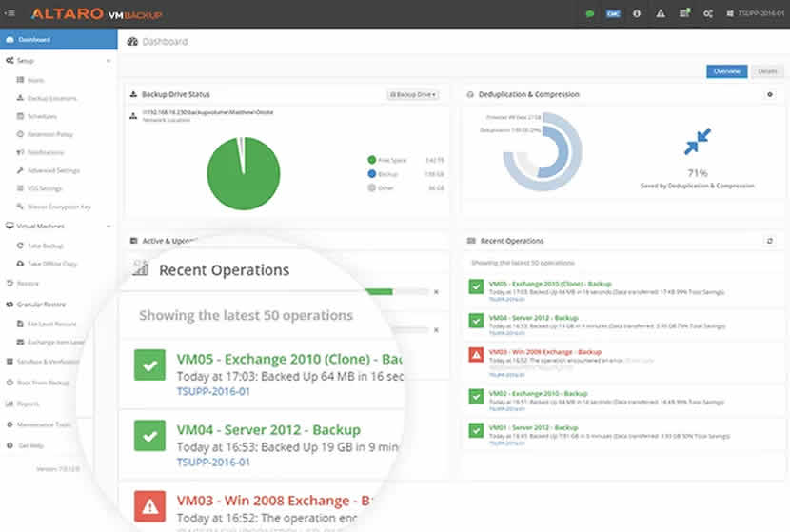Open Backup Locations in sidebar
790x532 pixels.
tap(52, 98)
